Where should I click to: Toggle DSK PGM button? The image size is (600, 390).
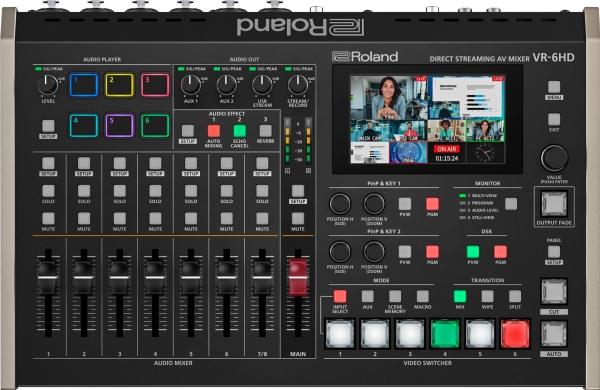[501, 252]
